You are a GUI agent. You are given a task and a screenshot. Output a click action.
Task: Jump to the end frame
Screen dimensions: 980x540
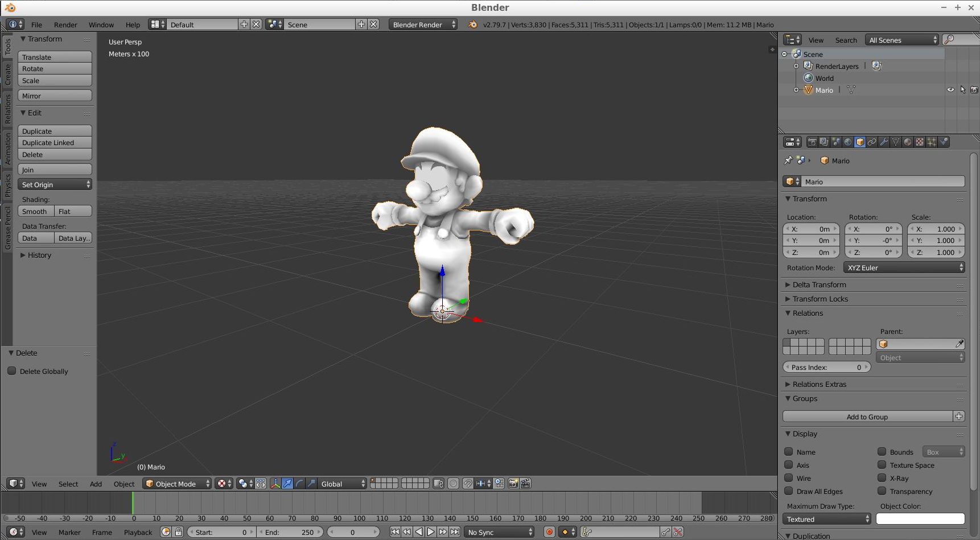[x=455, y=532]
